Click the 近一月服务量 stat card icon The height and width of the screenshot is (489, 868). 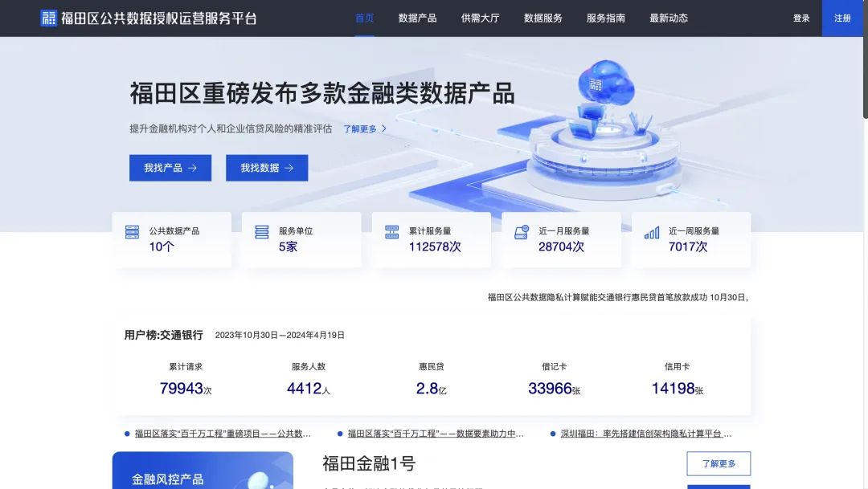pos(522,232)
